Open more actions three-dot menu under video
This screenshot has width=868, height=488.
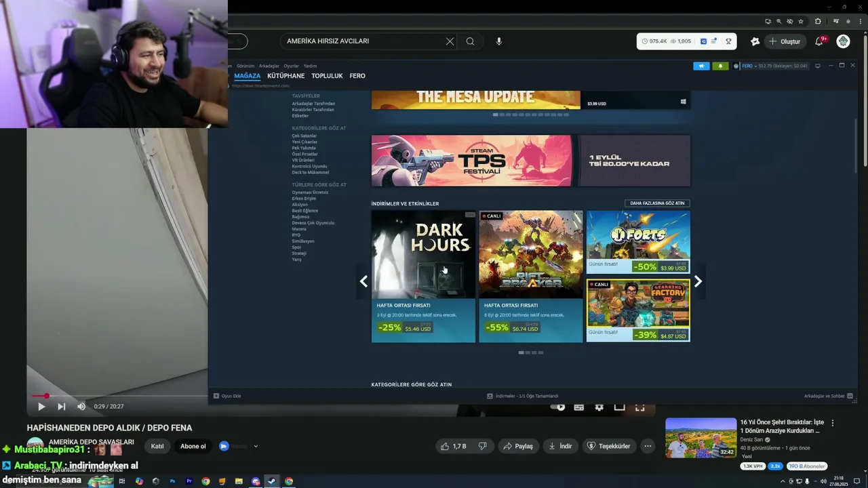click(648, 446)
